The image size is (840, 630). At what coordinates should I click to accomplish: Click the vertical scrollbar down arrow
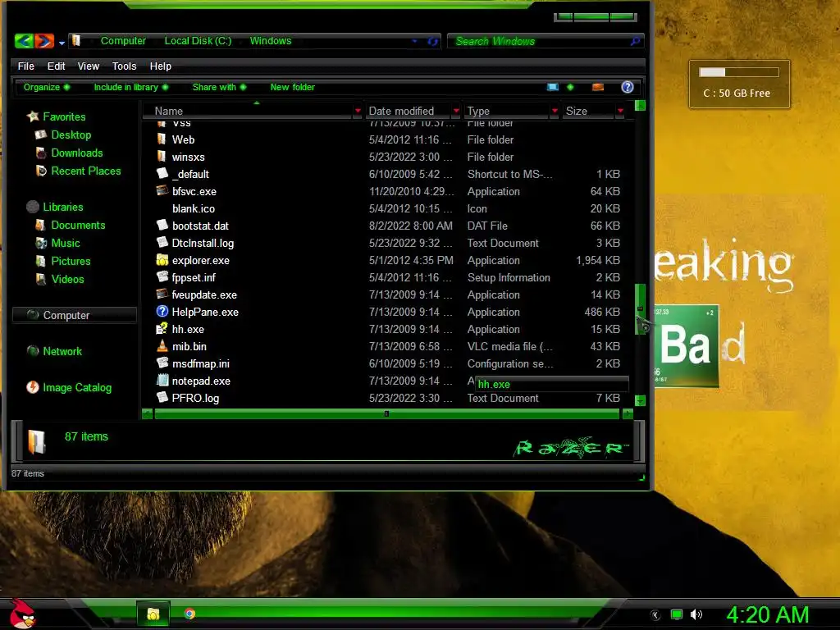tap(640, 400)
